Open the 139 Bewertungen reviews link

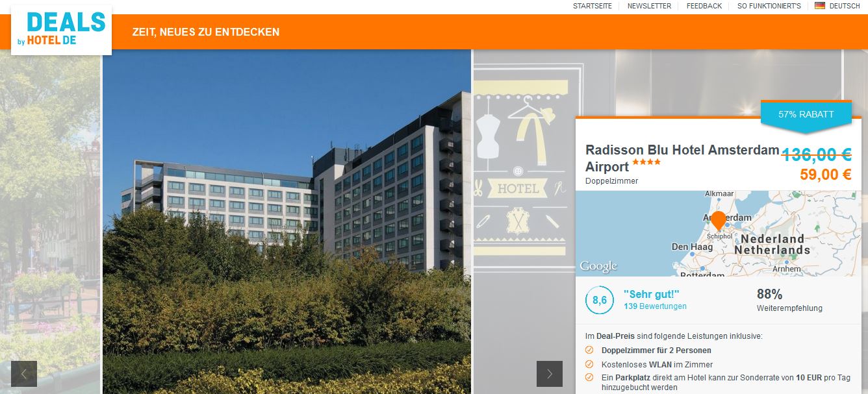pos(655,306)
